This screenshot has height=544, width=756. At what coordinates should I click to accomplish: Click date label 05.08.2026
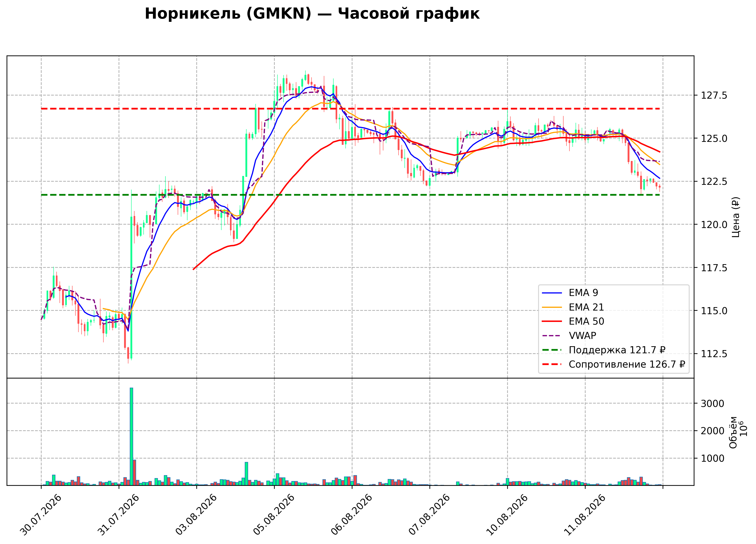pyautogui.click(x=274, y=515)
